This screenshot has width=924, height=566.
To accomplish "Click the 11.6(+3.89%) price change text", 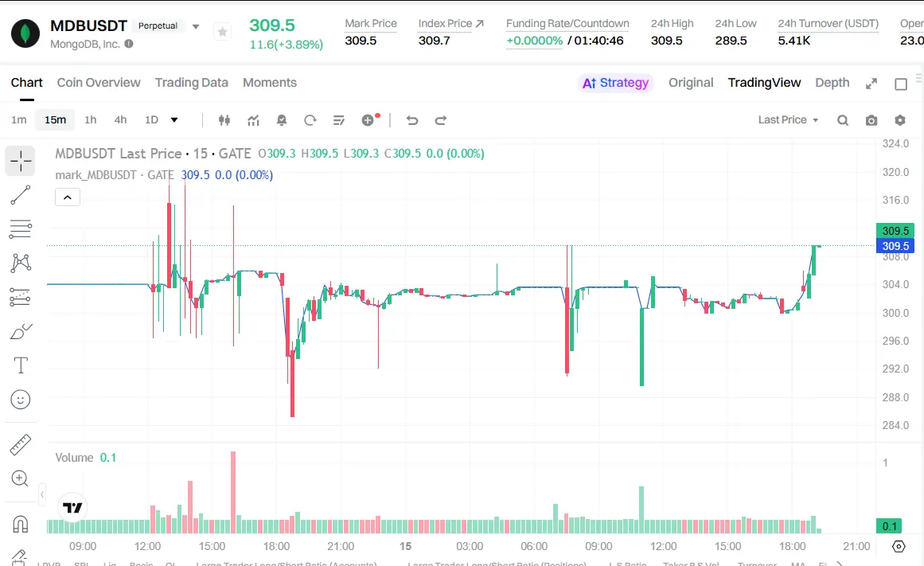I will click(287, 45).
